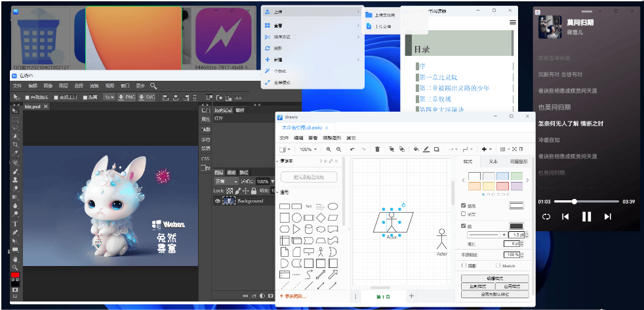Image resolution: width=644 pixels, height=310 pixels.
Task: Enable the Sketch checkbox in drawio
Action: point(498,265)
